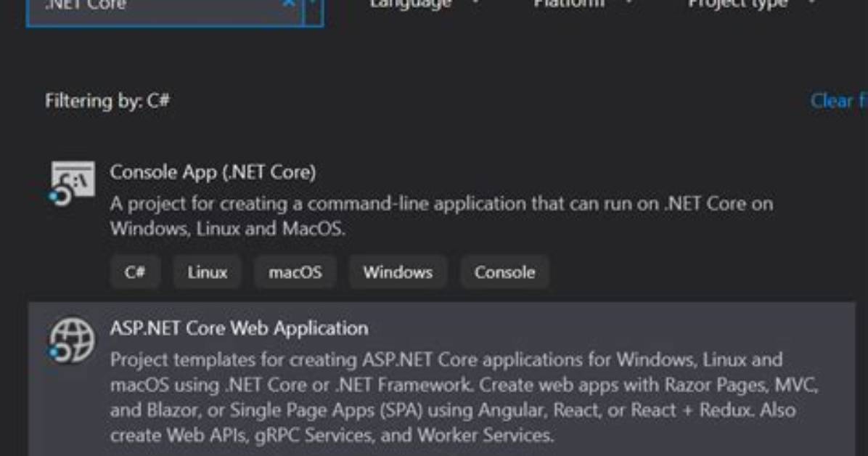This screenshot has height=456, width=868.
Task: Open the Platform filter dropdown
Action: click(x=584, y=4)
